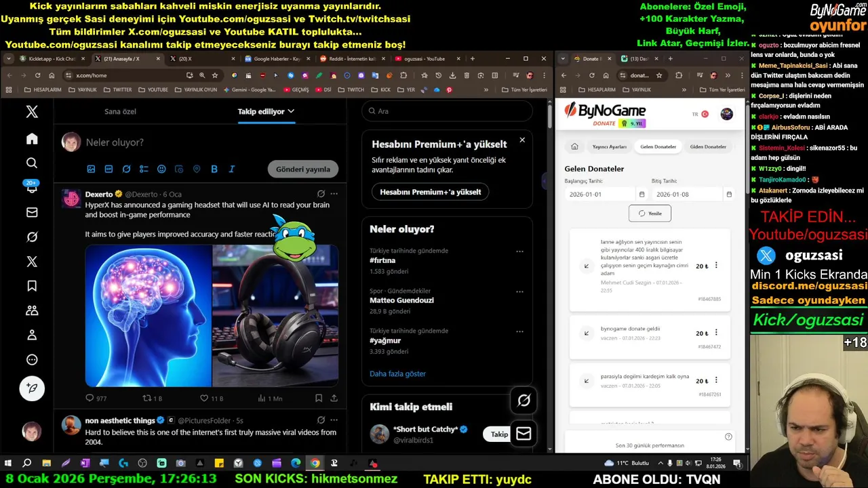Open options for #fırtına trend
868x488 pixels.
click(x=519, y=251)
